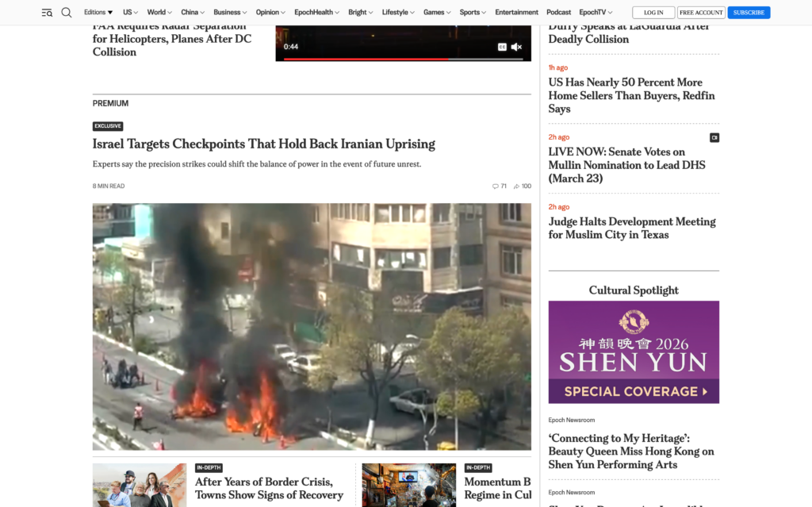
Task: Click the video camera icon beside LIVE NOW
Action: (714, 137)
